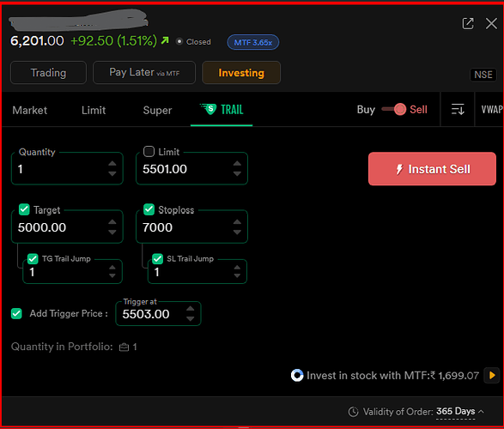The height and width of the screenshot is (429, 504).
Task: Open the NSE exchange selector
Action: (483, 75)
